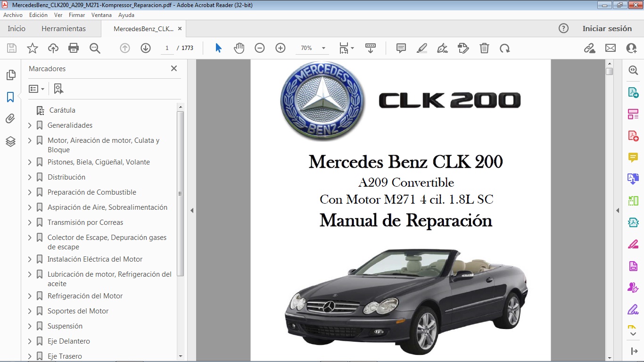Open page thumbnails panel
644x362 pixels.
(10, 75)
